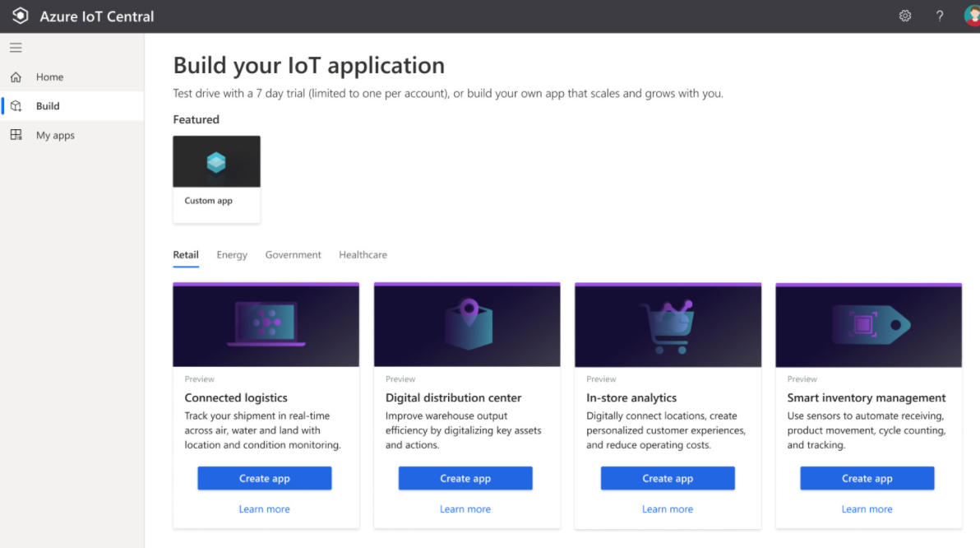The image size is (980, 548).
Task: Create the Smart inventory management app
Action: tap(867, 478)
